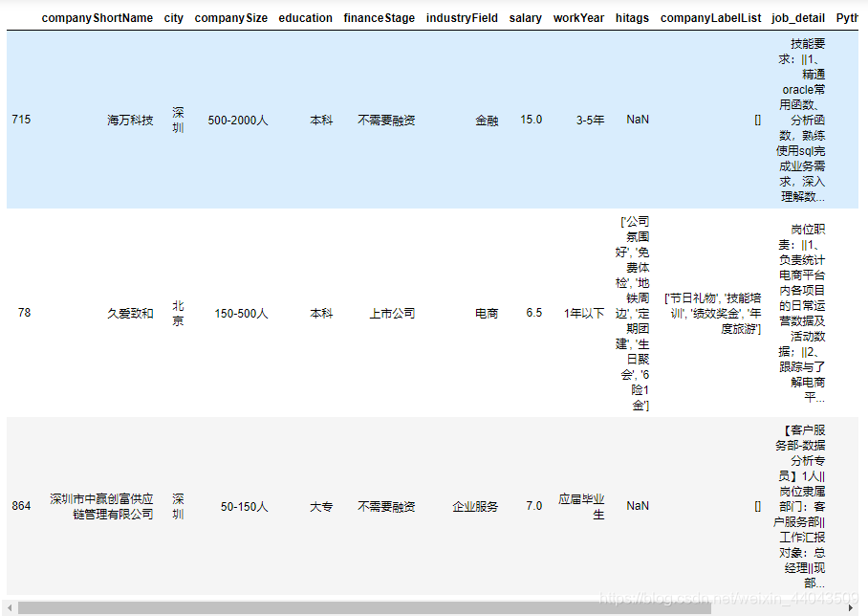Click salary value 7.0

pos(534,506)
